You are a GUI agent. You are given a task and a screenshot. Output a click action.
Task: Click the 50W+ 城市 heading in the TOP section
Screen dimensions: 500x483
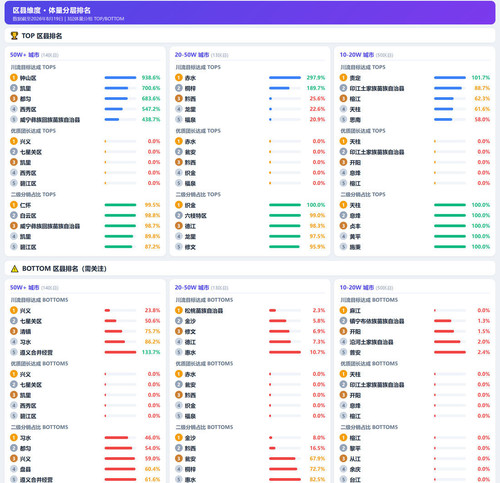[25, 55]
